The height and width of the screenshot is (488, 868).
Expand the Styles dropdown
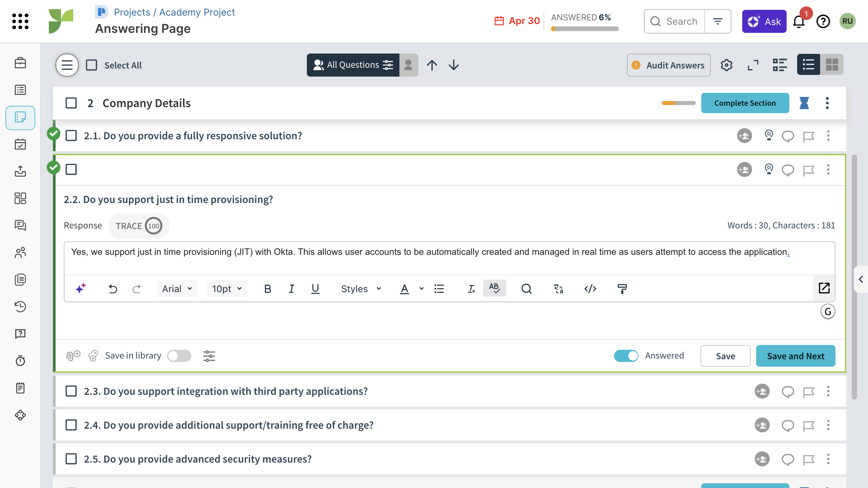click(361, 288)
